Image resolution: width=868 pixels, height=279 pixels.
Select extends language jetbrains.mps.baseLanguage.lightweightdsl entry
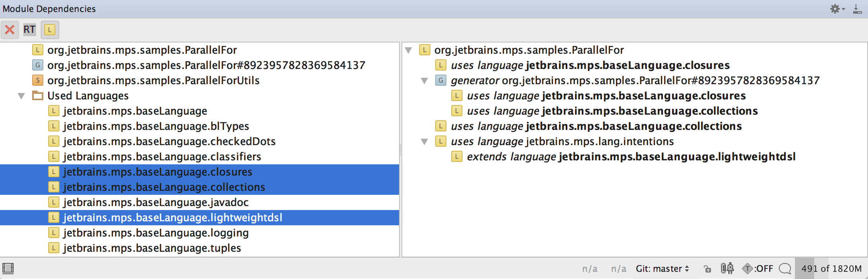(x=631, y=157)
